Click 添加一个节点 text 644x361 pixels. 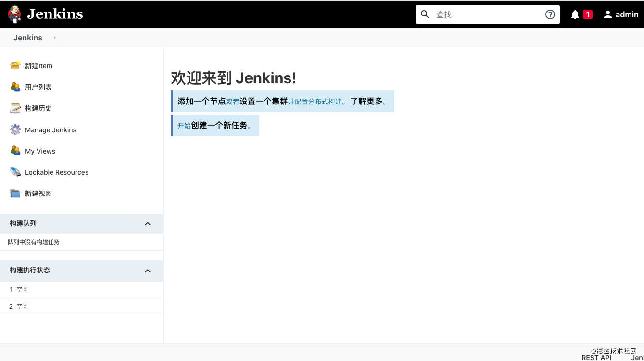click(x=202, y=101)
